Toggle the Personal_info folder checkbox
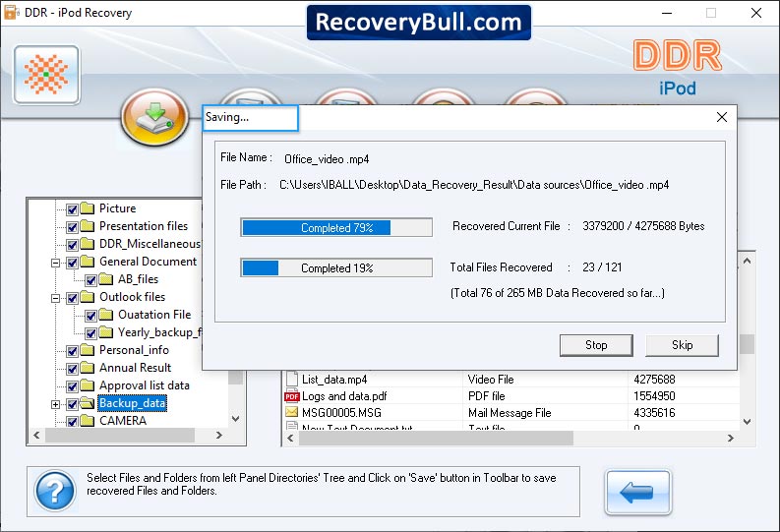780x532 pixels. point(72,351)
